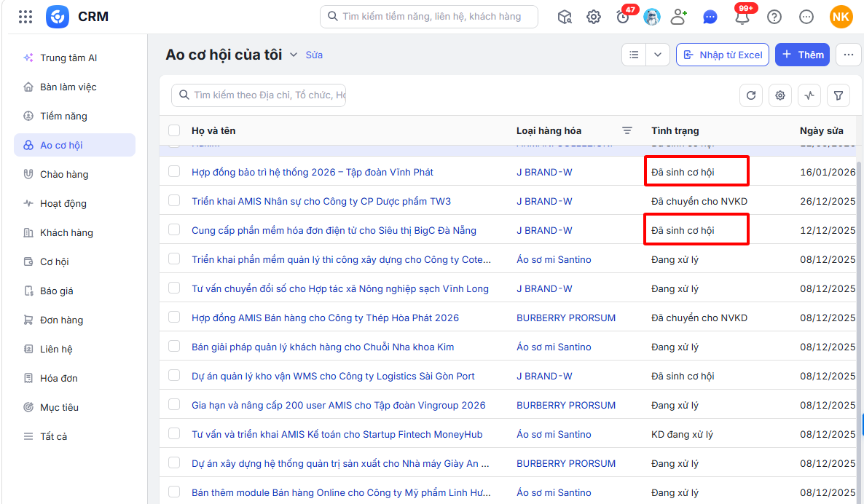Viewport: 864px width, 504px height.
Task: Focus the list search by address field
Action: pyautogui.click(x=259, y=95)
